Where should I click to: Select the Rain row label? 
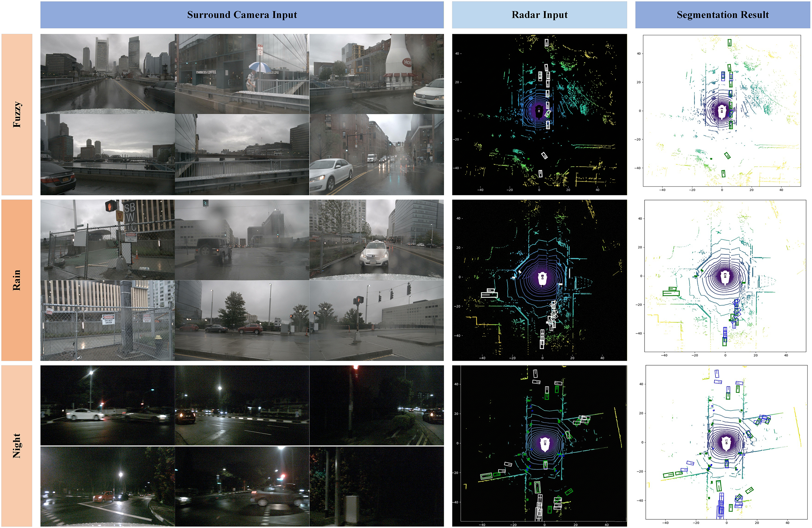[x=17, y=280]
